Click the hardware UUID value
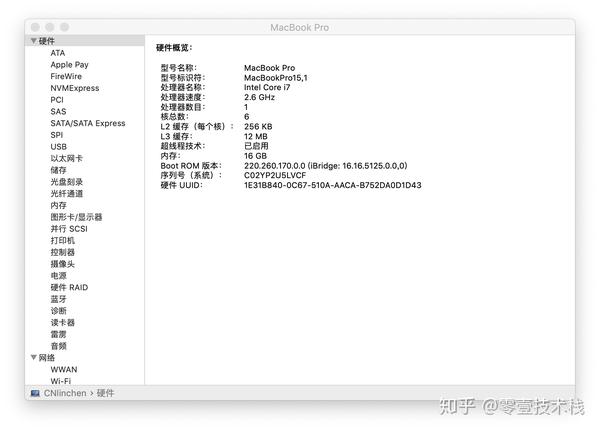This screenshot has height=431, width=600. click(x=333, y=185)
